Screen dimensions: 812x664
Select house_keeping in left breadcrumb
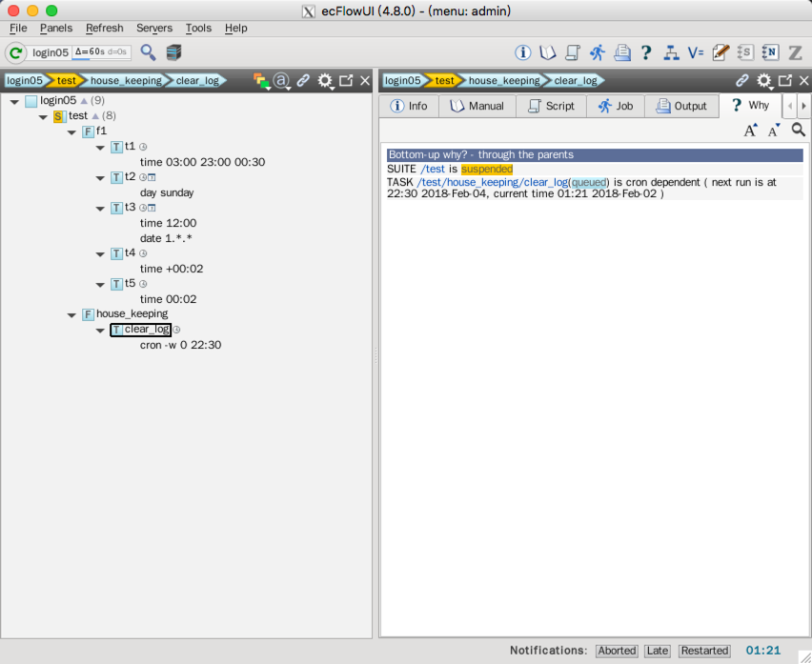pos(126,81)
